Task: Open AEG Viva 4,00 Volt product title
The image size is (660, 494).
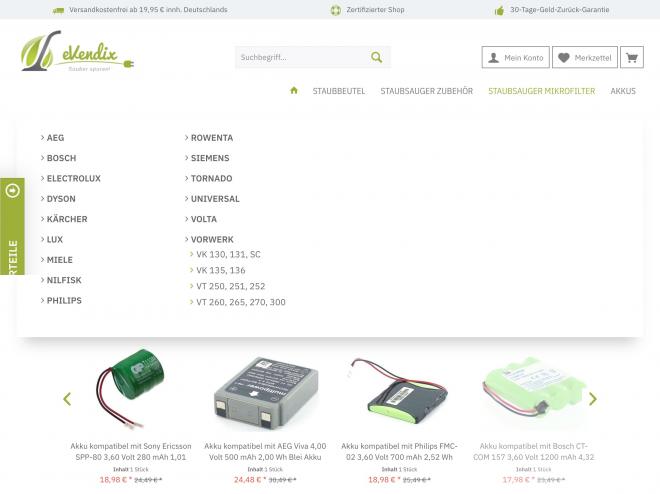Action: click(x=265, y=452)
